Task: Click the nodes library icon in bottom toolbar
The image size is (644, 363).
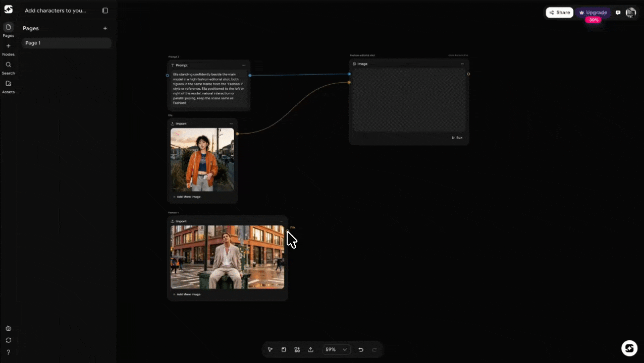Action: pyautogui.click(x=297, y=349)
